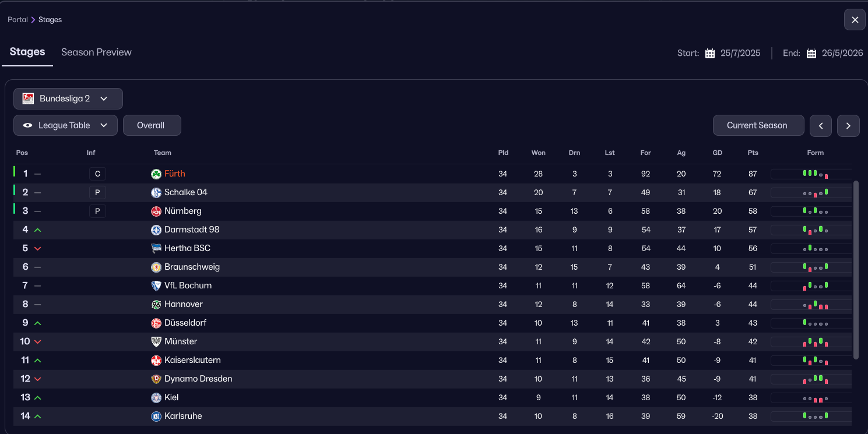Viewport: 868px width, 434px height.
Task: Open the Start date calendar icon
Action: tap(710, 53)
